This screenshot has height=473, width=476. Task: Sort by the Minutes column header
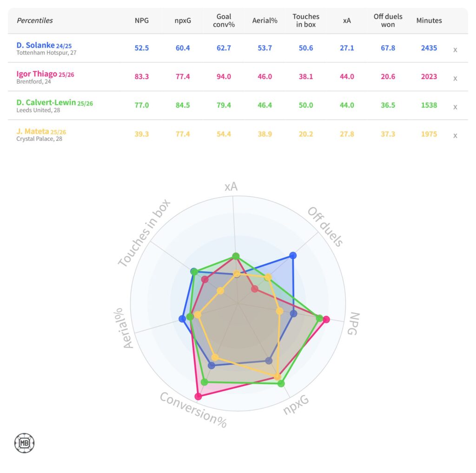pyautogui.click(x=429, y=20)
